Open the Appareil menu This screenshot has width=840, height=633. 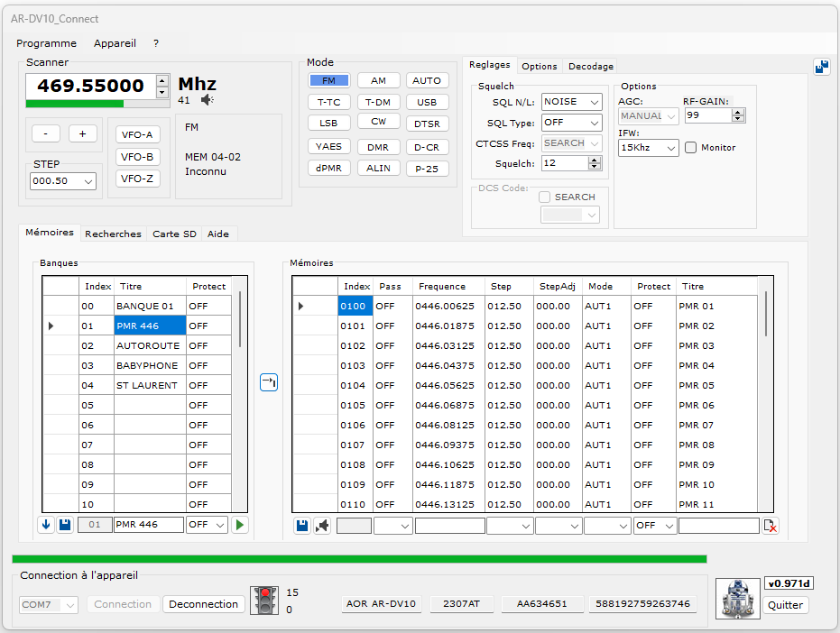tap(115, 43)
